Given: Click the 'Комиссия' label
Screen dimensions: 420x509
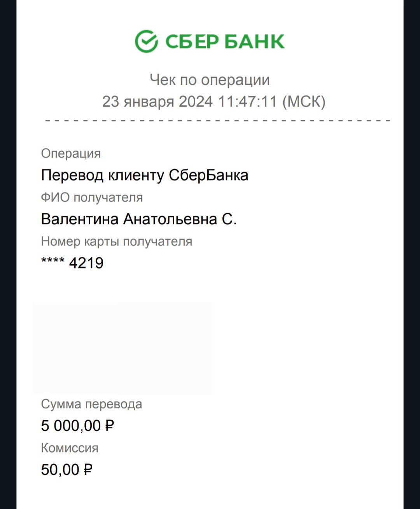Looking at the screenshot, I should (70, 448).
